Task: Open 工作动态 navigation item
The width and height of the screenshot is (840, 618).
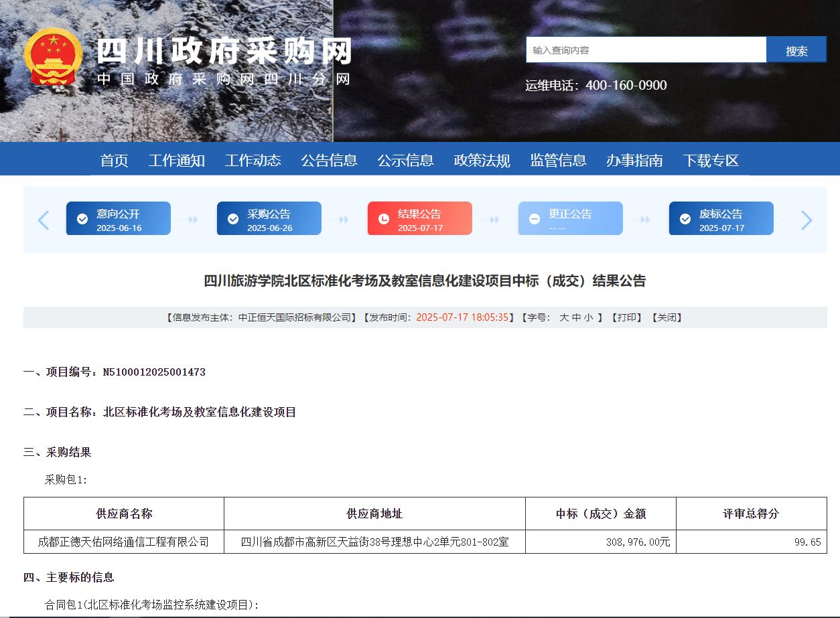Action: click(253, 161)
